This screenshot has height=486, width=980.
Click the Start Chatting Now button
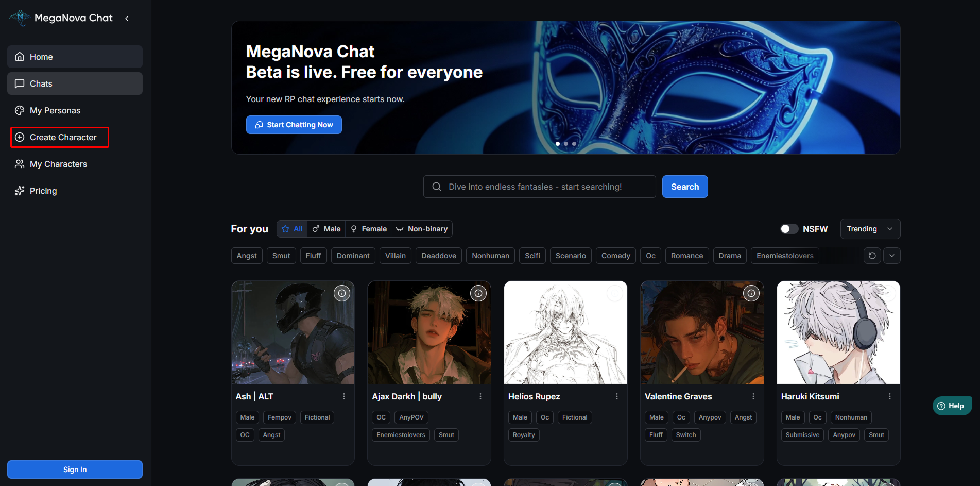coord(294,125)
